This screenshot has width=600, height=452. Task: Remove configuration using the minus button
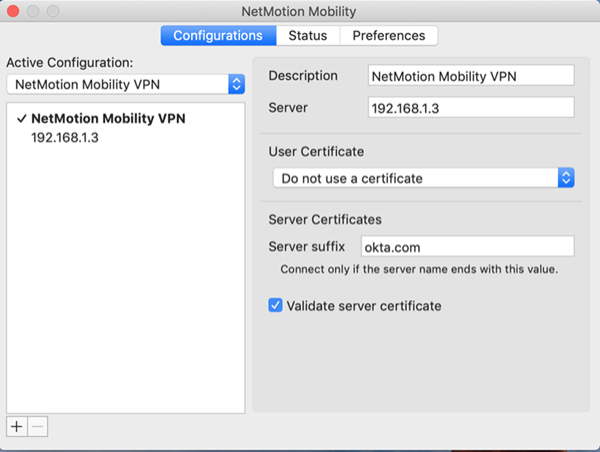pos(37,426)
